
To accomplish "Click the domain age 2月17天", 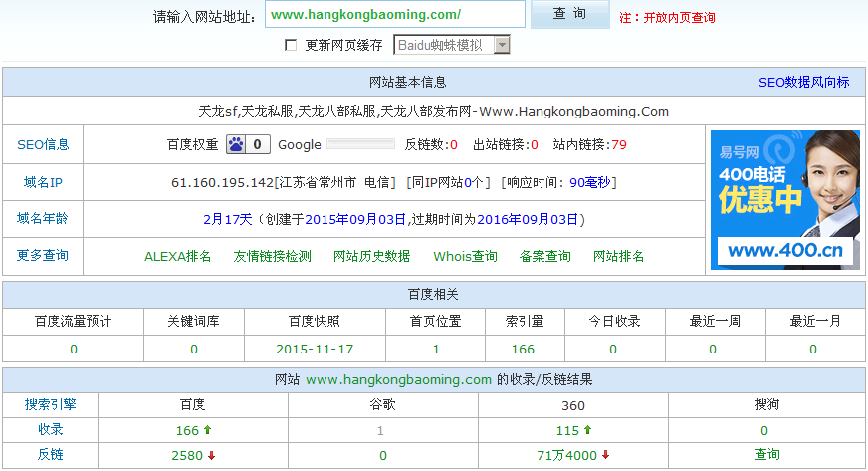I will (x=228, y=220).
